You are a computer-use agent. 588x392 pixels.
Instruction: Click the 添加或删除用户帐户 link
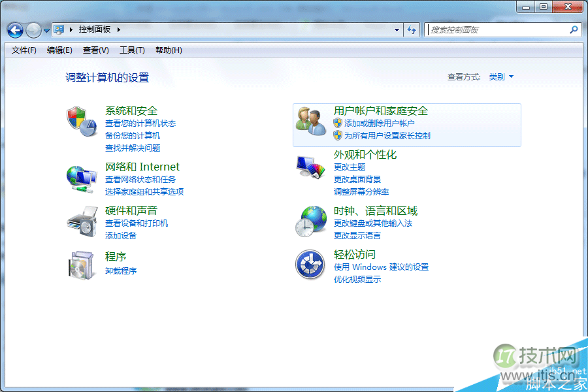(x=379, y=123)
